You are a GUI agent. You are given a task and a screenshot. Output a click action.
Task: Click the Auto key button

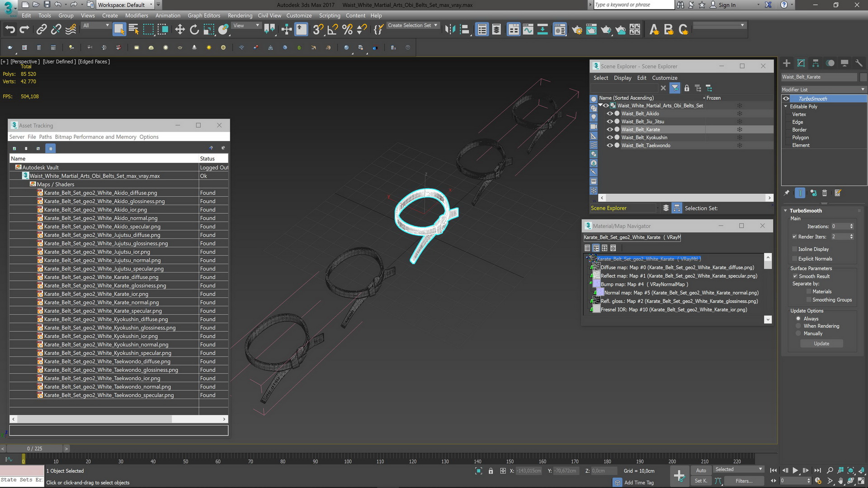click(701, 470)
